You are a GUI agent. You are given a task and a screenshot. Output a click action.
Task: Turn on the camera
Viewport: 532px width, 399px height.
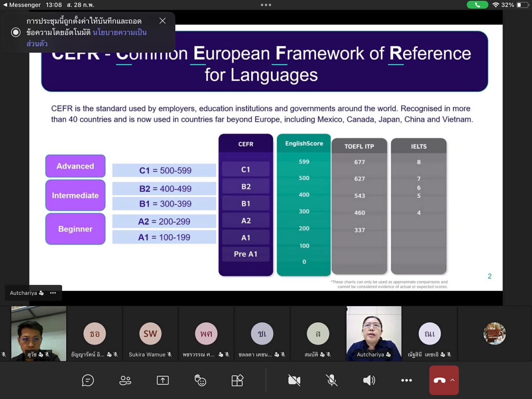294,380
